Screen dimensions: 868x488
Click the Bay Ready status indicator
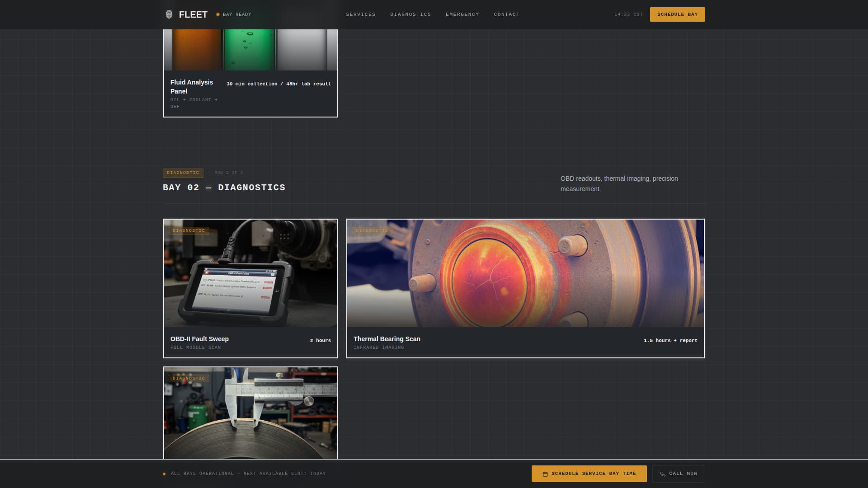(x=234, y=14)
